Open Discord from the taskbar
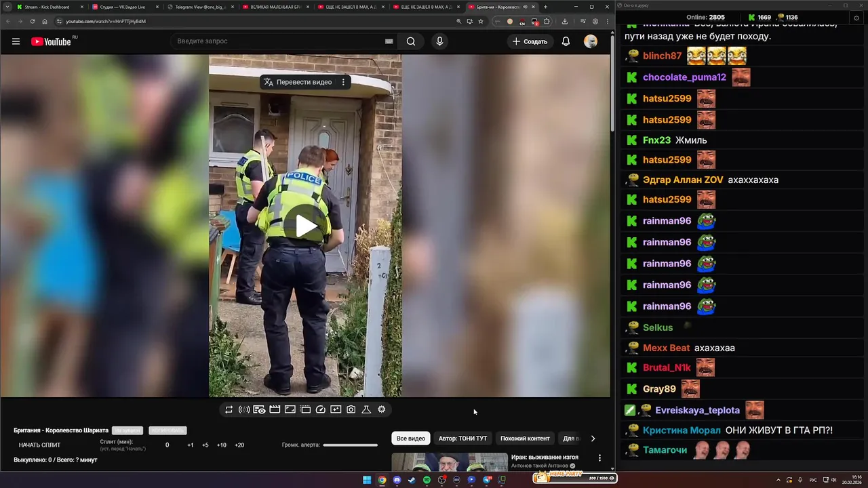 (397, 480)
